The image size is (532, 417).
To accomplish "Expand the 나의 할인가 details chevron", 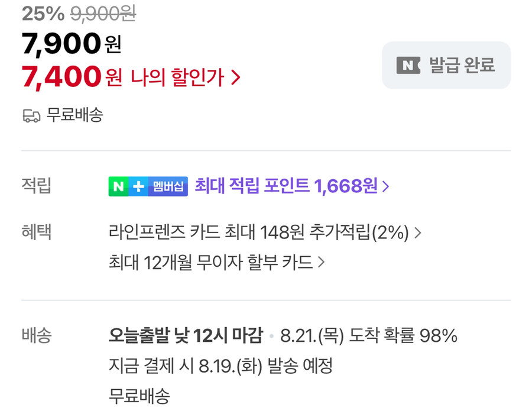I will pos(236,77).
